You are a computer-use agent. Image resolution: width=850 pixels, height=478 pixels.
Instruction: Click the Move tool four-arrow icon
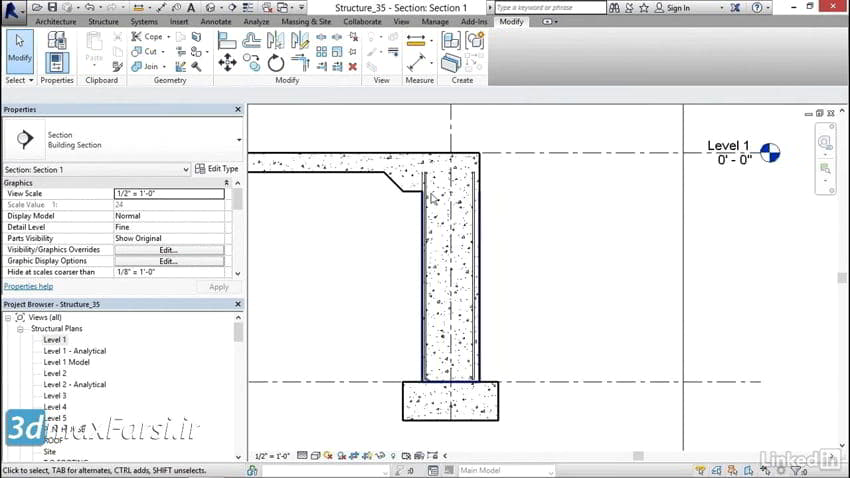(227, 63)
